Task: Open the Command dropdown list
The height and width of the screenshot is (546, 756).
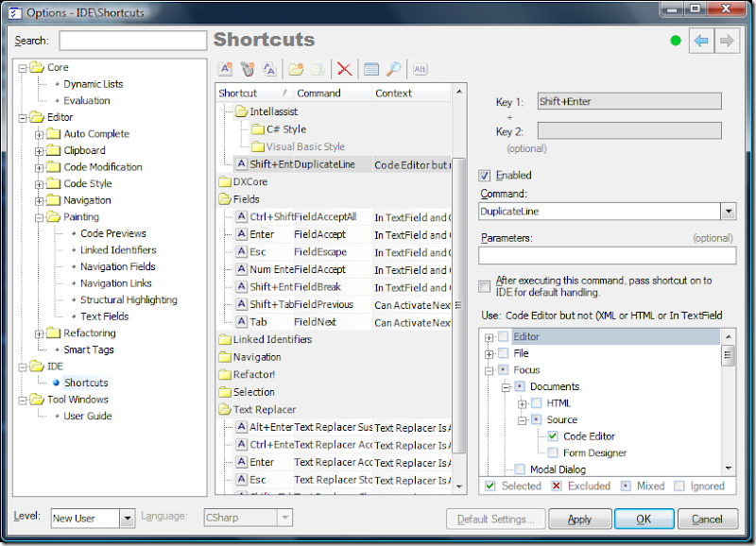Action: [x=728, y=211]
